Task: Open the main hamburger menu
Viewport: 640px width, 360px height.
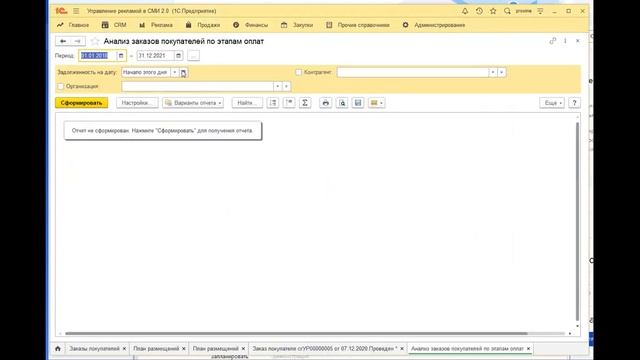Action: pos(76,11)
